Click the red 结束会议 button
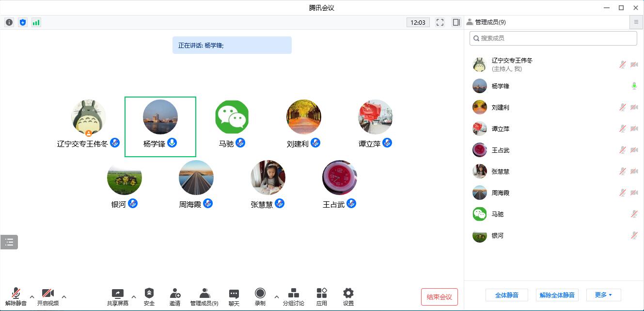 [440, 297]
